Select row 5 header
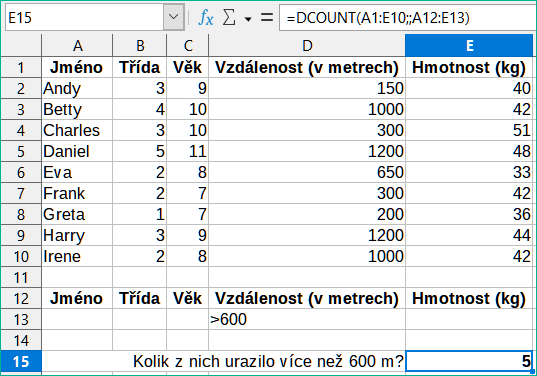 coord(21,151)
